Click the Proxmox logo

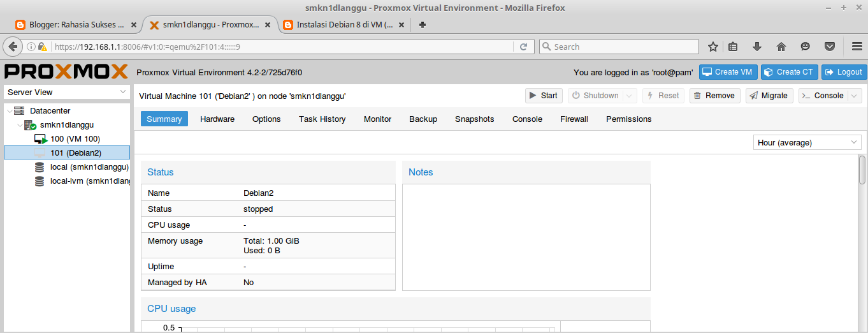click(66, 71)
